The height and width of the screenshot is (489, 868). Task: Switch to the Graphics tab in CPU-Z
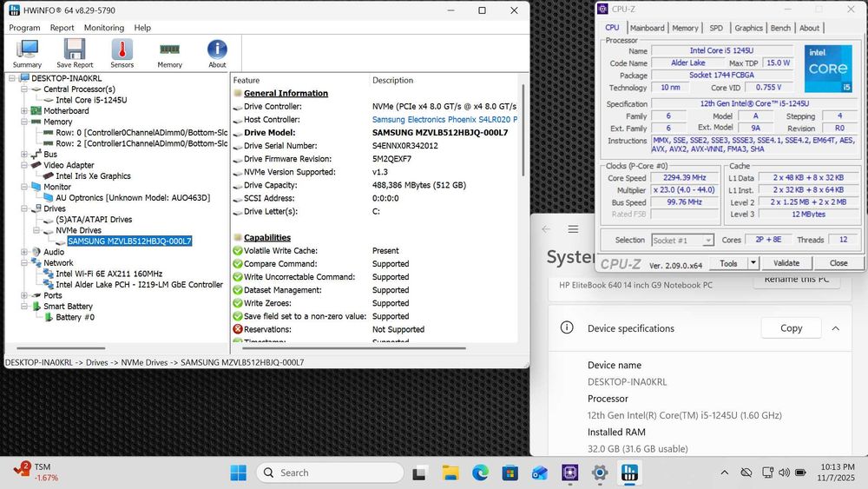pyautogui.click(x=748, y=28)
